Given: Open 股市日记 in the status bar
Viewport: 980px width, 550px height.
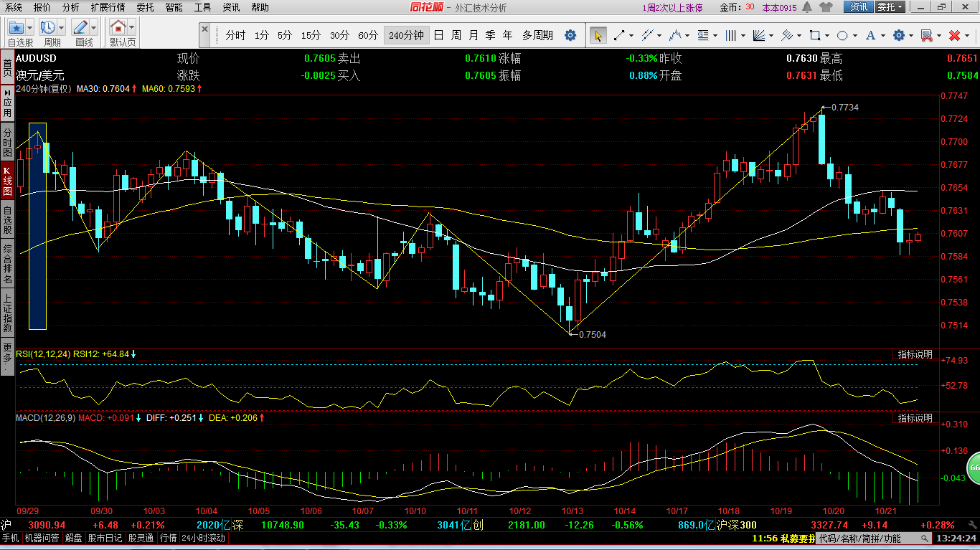Looking at the screenshot, I should (105, 538).
